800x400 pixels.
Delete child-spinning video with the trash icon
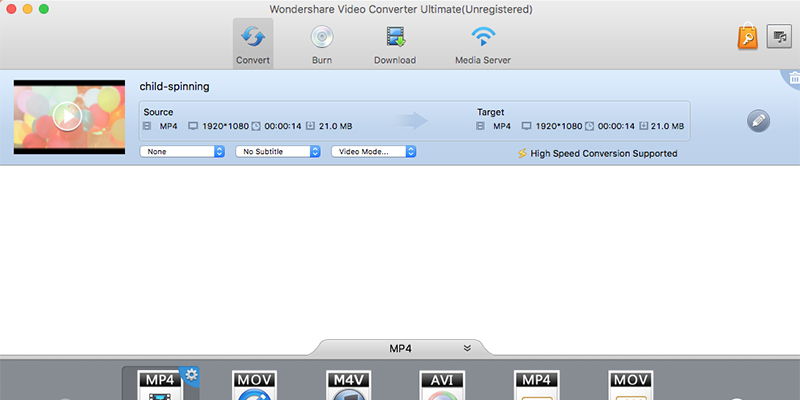(794, 78)
